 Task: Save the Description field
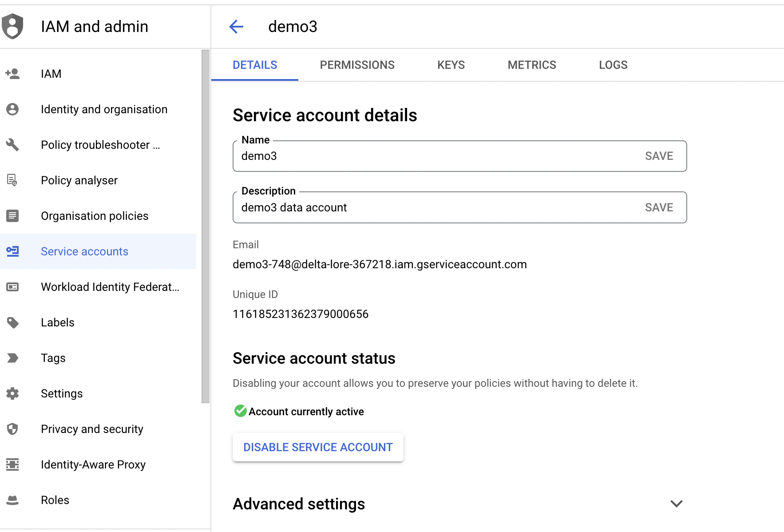click(x=659, y=207)
